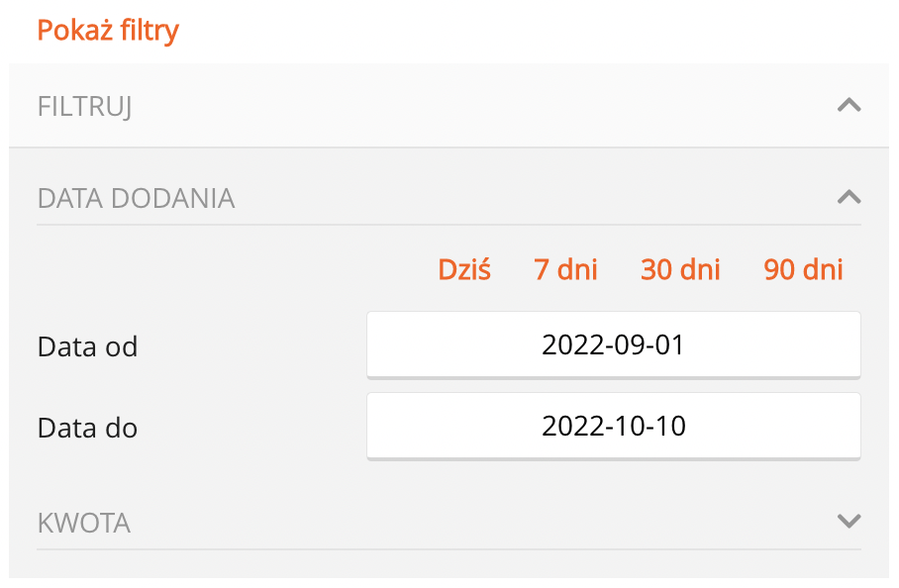Click the Data od label

87,347
